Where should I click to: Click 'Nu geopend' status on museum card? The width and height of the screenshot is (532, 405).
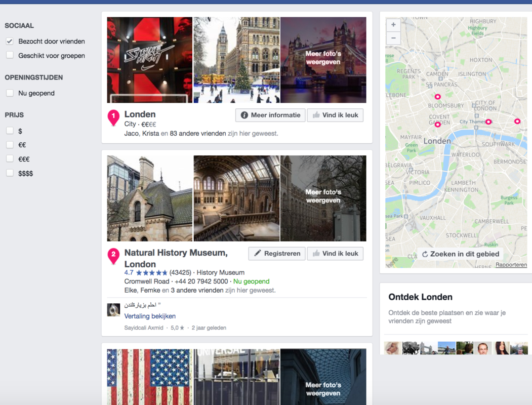click(x=251, y=281)
